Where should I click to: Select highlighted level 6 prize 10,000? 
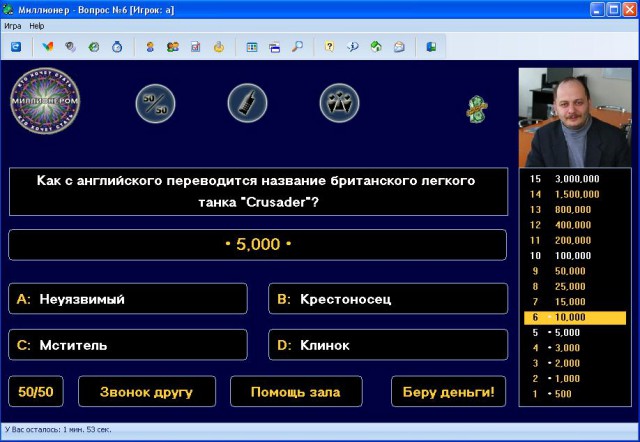(x=575, y=317)
